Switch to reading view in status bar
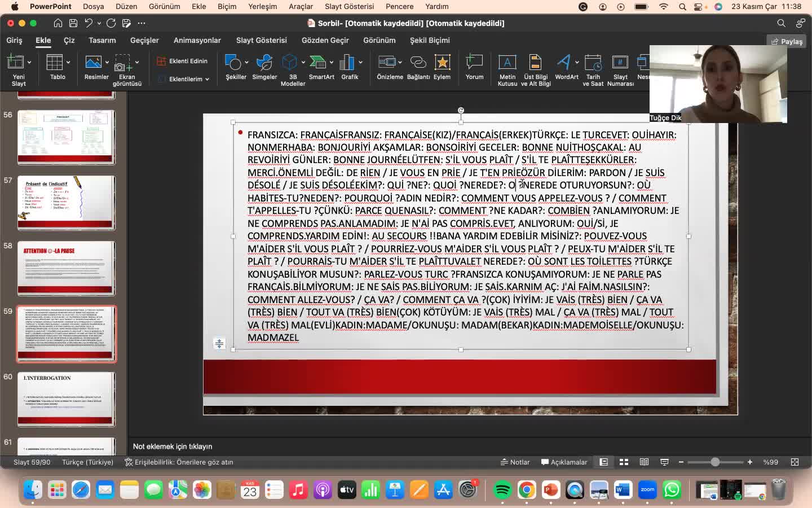The image size is (812, 508). pos(644,462)
